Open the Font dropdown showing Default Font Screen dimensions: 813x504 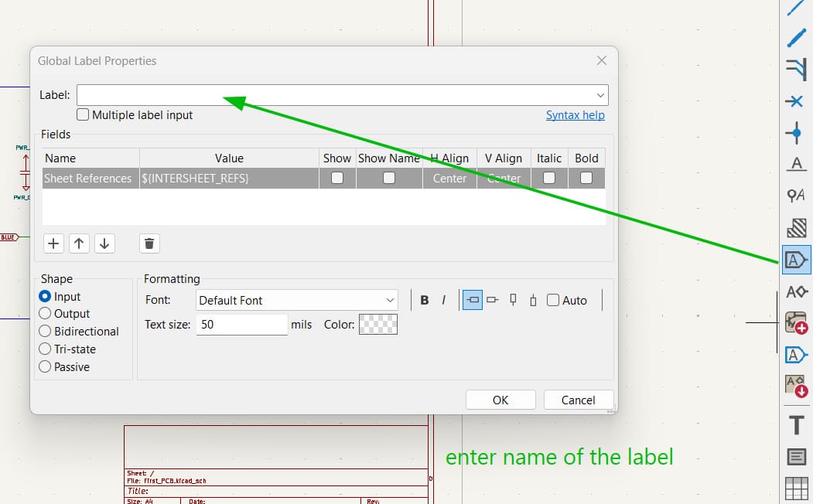coord(391,299)
